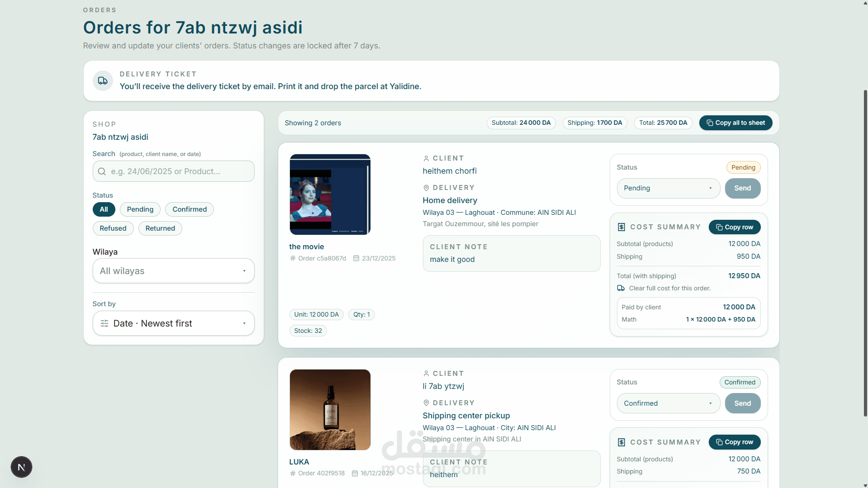Image resolution: width=868 pixels, height=488 pixels.
Task: Open the Confirmed status dropdown for LUKA
Action: [669, 403]
